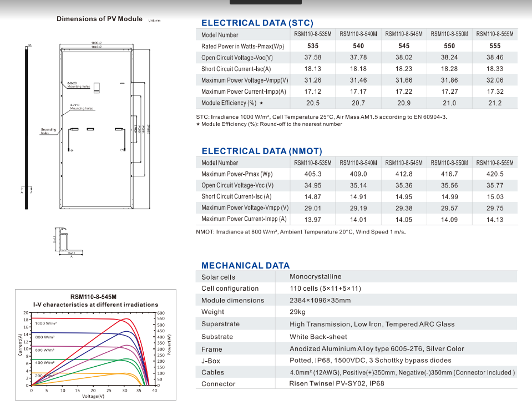
Task: Select rated power value 540 in STC table
Action: click(x=358, y=46)
